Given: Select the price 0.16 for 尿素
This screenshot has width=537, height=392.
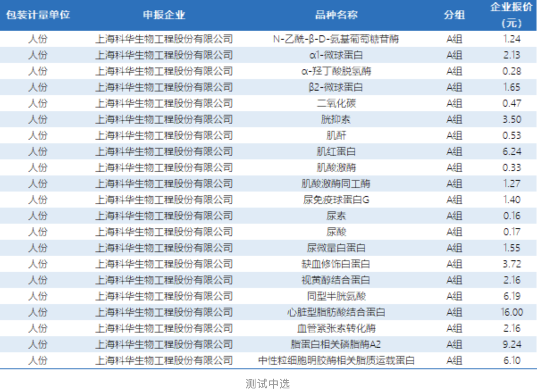Looking at the screenshot, I should pos(512,216).
